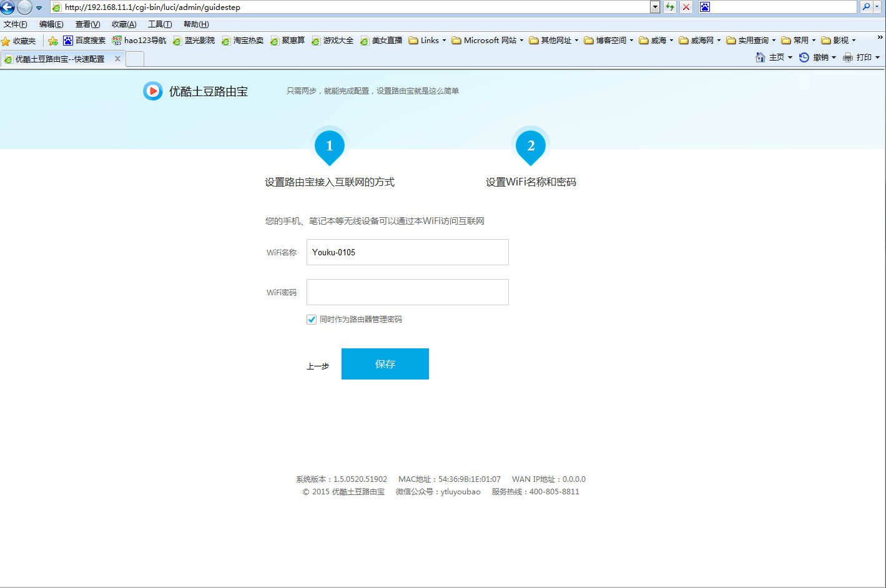This screenshot has width=886, height=588.
Task: Open the 美女直播 bookmark
Action: [x=381, y=41]
